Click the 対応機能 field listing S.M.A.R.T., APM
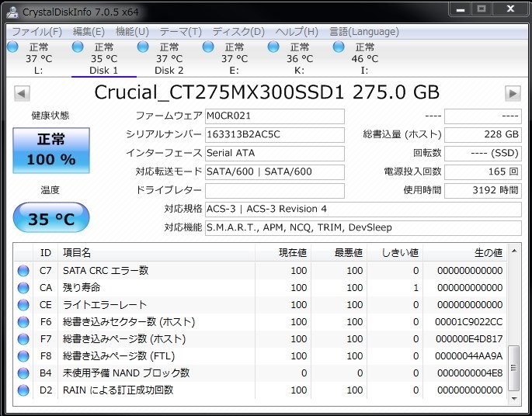This screenshot has height=416, width=532. coord(363,228)
